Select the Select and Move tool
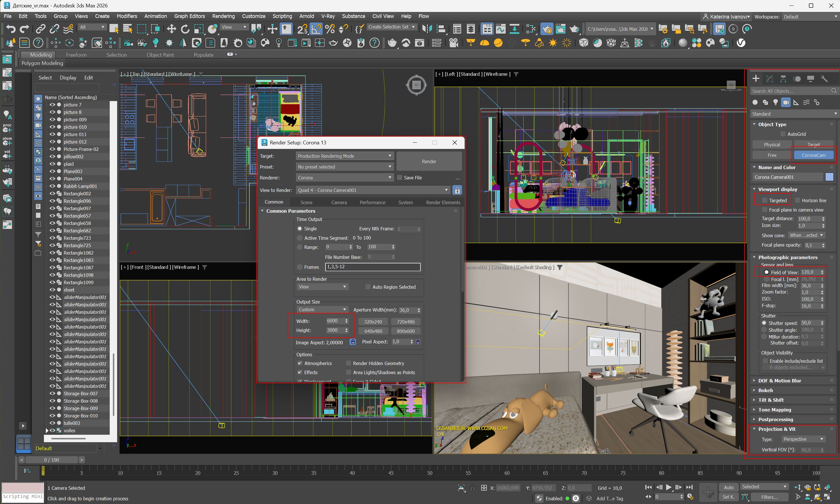Viewport: 840px width, 504px height. click(x=171, y=29)
